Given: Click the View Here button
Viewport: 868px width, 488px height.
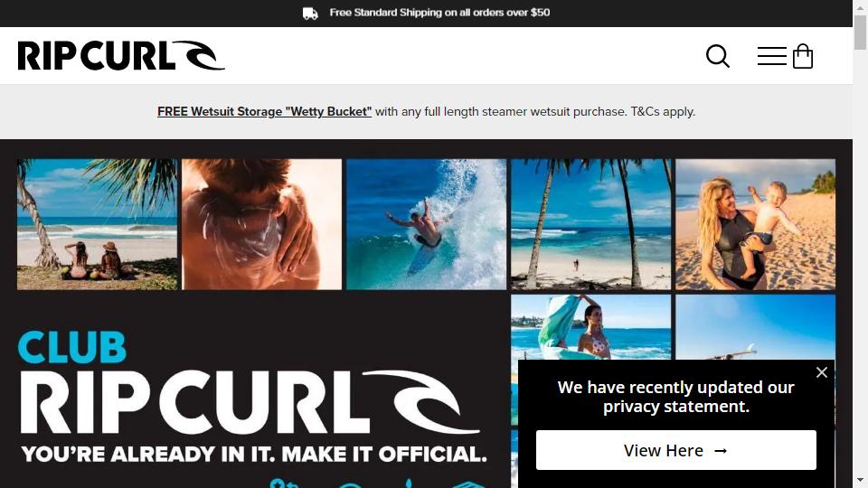Looking at the screenshot, I should coord(676,450).
